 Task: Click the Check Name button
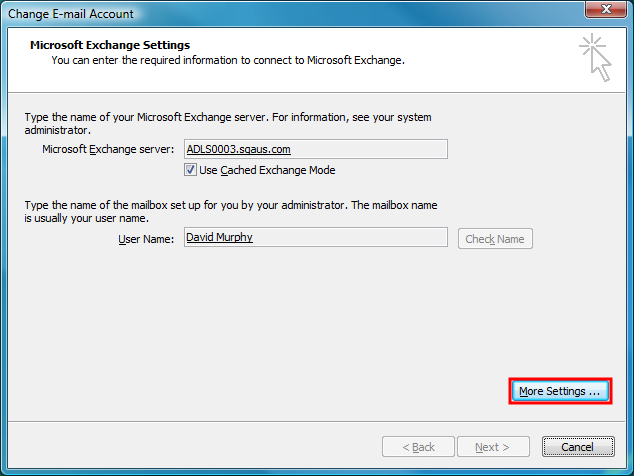click(495, 239)
